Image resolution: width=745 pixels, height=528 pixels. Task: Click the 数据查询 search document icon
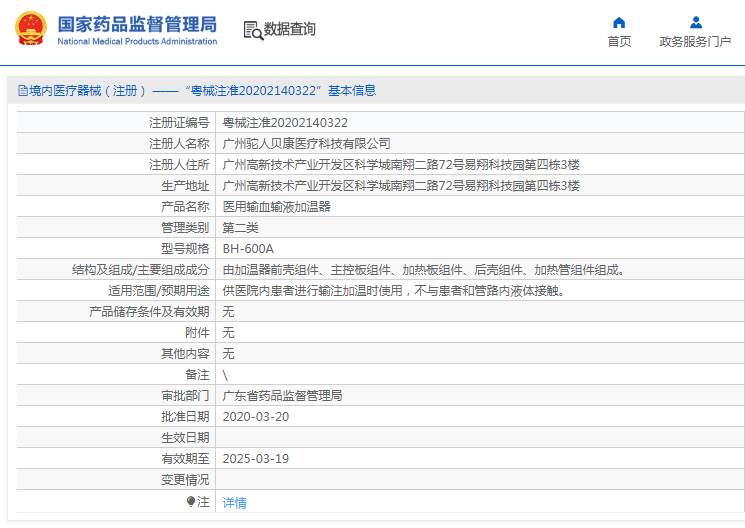click(x=253, y=30)
